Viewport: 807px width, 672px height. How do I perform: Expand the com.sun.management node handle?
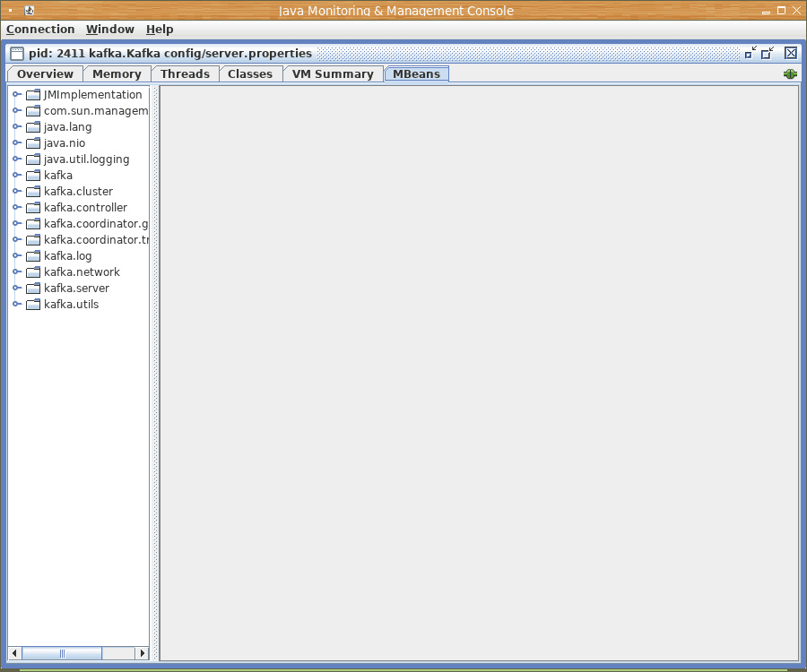(16, 110)
